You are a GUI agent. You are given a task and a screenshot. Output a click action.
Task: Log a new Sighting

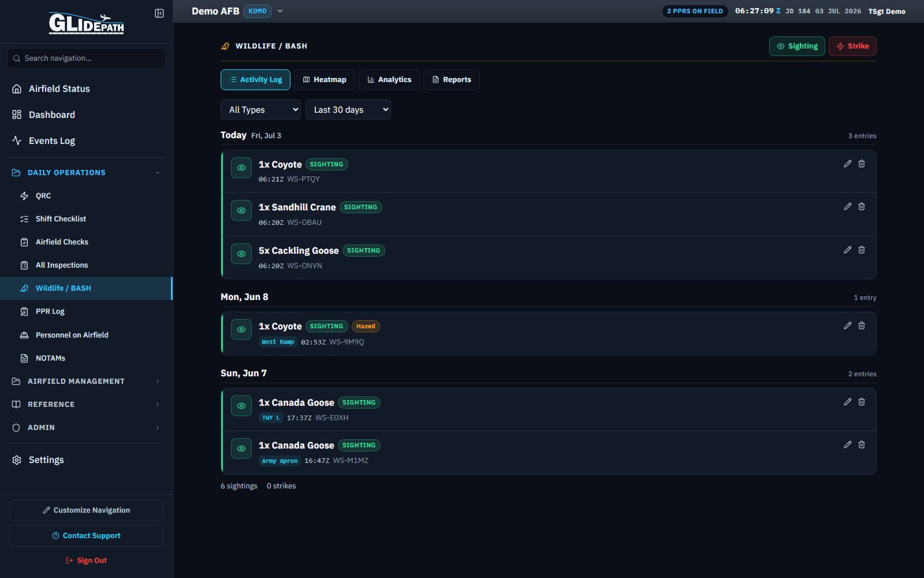[x=797, y=46]
